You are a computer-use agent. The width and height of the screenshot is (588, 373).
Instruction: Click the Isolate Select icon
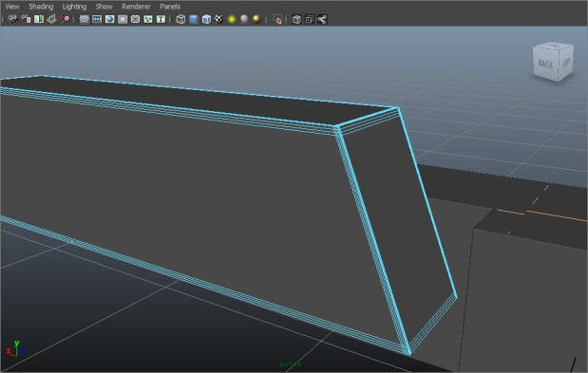point(277,19)
